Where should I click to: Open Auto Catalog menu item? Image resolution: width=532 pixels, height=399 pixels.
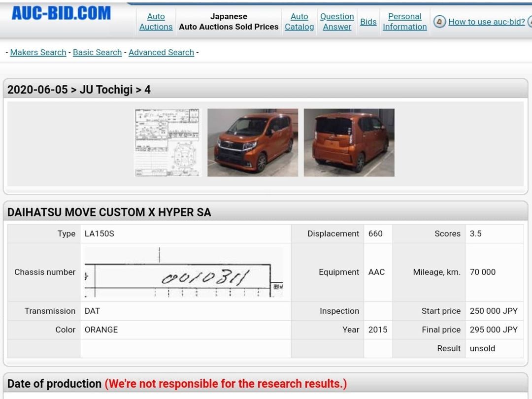pyautogui.click(x=299, y=21)
